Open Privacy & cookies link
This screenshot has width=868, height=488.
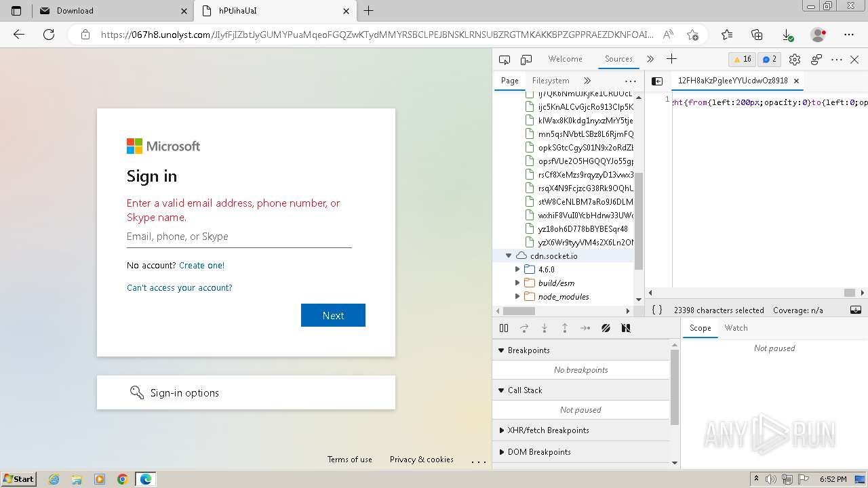coord(422,460)
